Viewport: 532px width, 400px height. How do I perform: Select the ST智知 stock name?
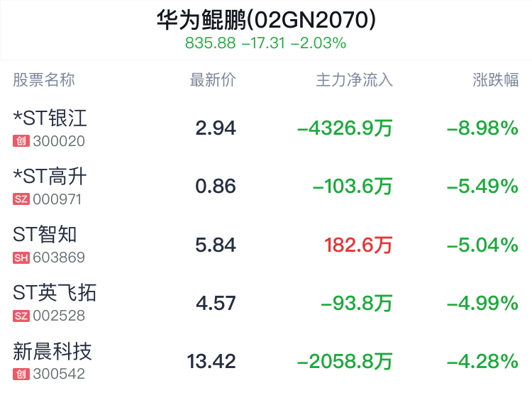coord(45,234)
